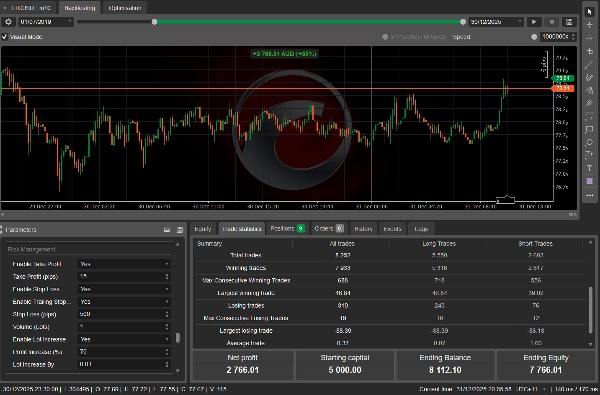Click Stop Loss (pips) stepper arrows
This screenshot has width=600, height=395.
click(167, 314)
